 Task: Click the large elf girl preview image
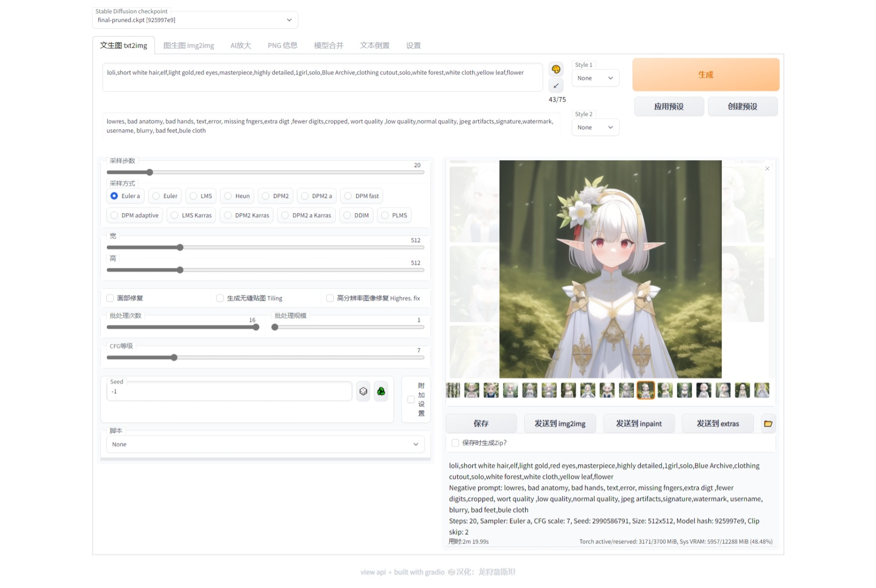point(610,269)
